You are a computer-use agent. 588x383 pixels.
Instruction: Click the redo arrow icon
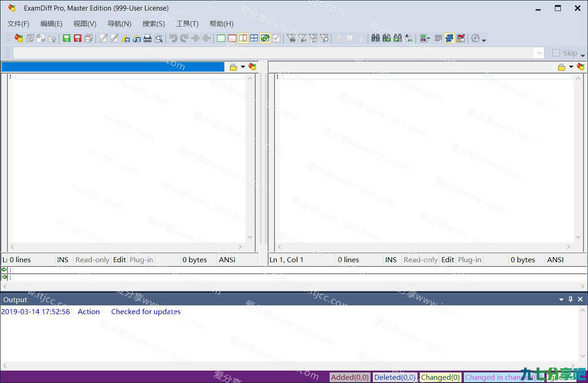pyautogui.click(x=184, y=38)
